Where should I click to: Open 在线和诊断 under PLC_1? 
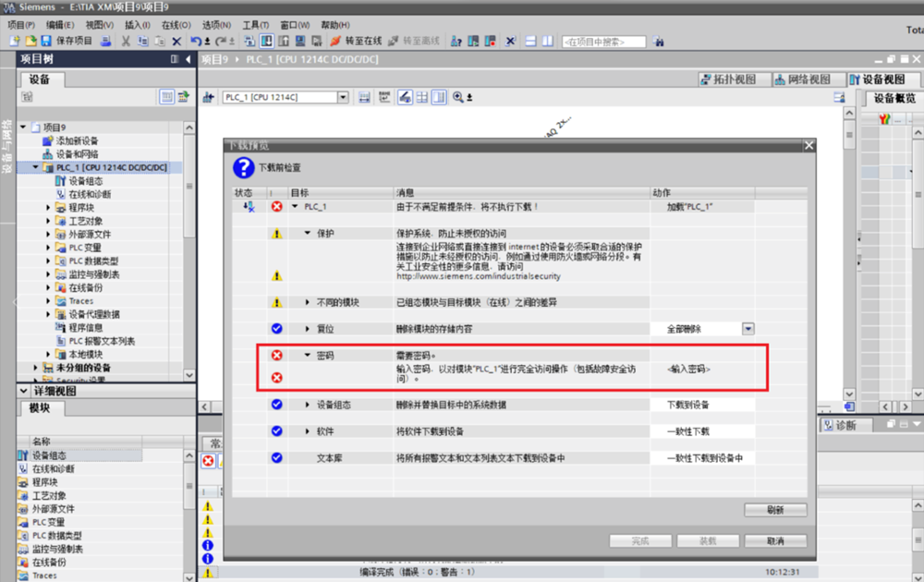point(88,195)
